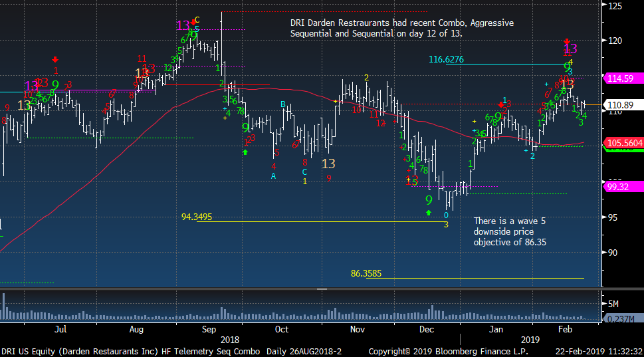Click the yellow 94.3495 level label

[197, 217]
